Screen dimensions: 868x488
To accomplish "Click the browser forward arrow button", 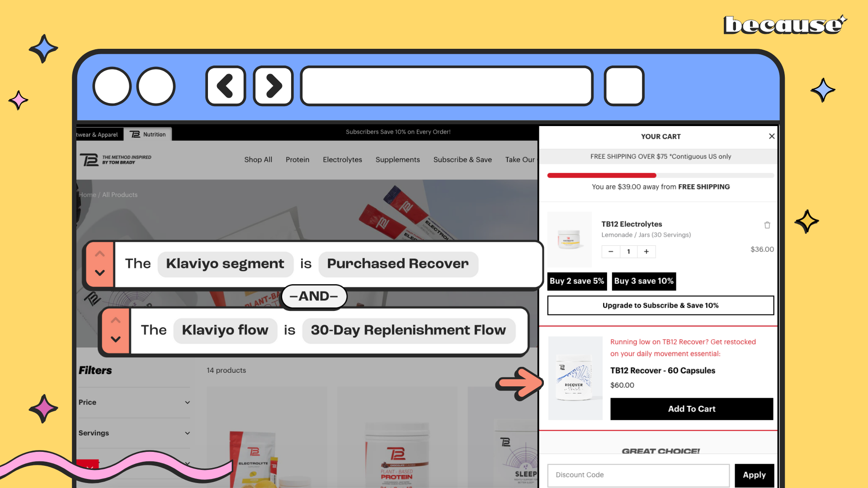I will pyautogui.click(x=273, y=86).
